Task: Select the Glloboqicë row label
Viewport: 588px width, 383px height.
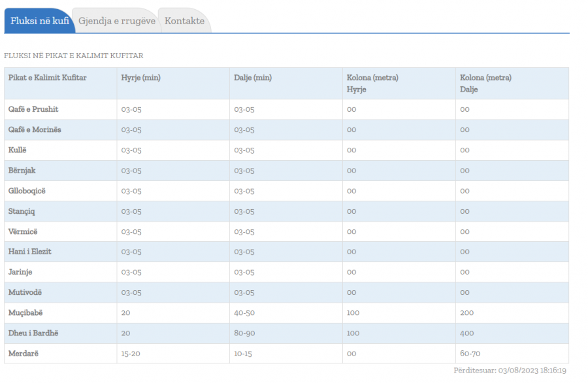Action: [x=27, y=191]
